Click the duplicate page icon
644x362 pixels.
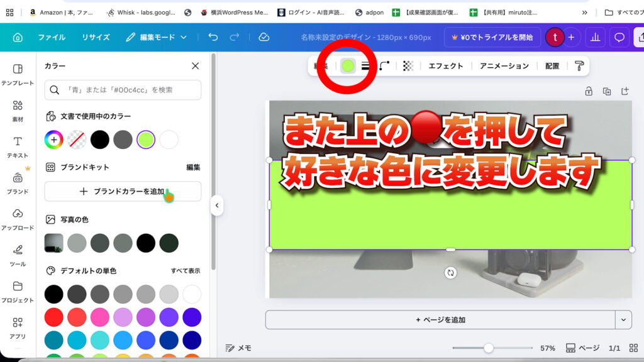pyautogui.click(x=607, y=91)
